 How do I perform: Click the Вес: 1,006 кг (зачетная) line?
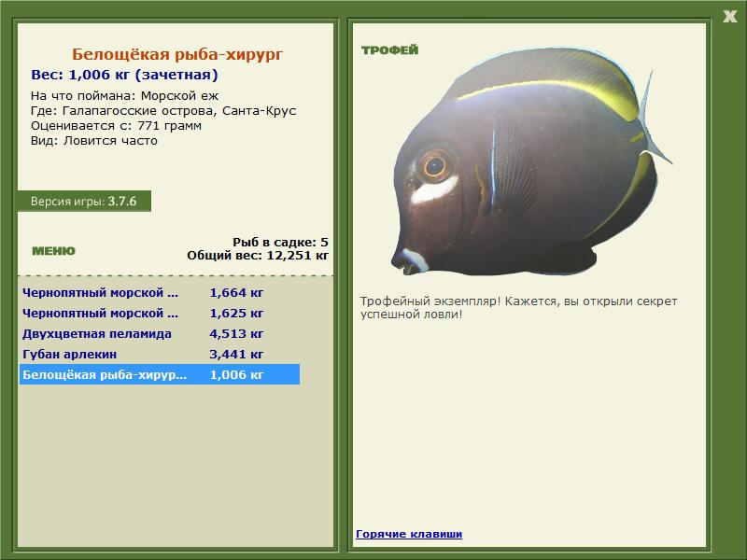(124, 75)
